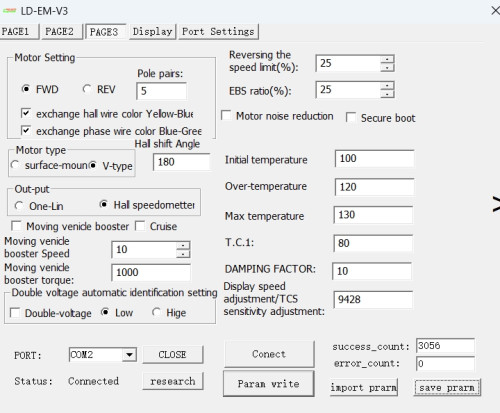
Task: Click the Param write button
Action: [x=269, y=384]
